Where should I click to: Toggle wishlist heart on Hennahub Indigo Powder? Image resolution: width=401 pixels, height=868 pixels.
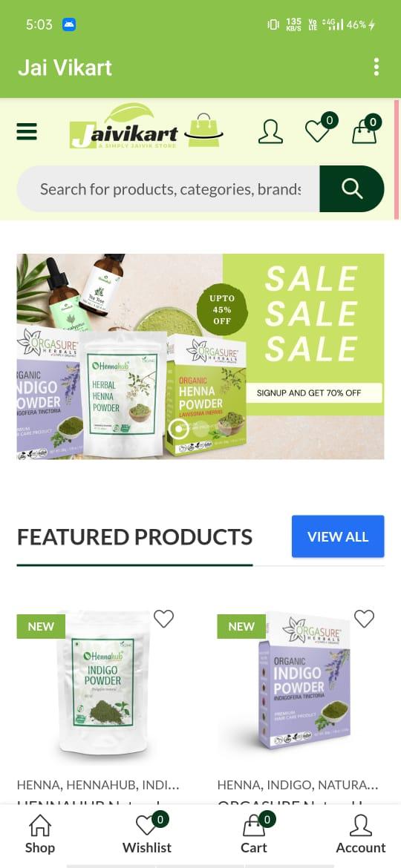click(x=163, y=618)
